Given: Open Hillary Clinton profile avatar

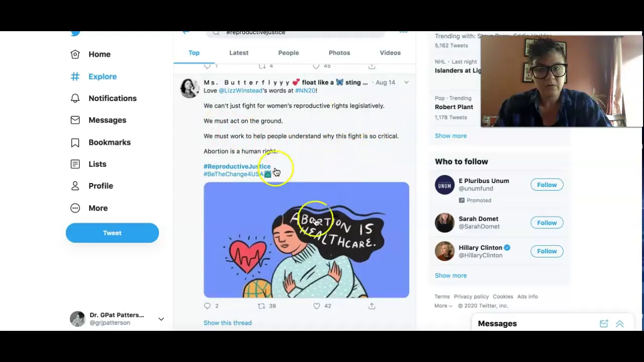Looking at the screenshot, I should tap(445, 251).
